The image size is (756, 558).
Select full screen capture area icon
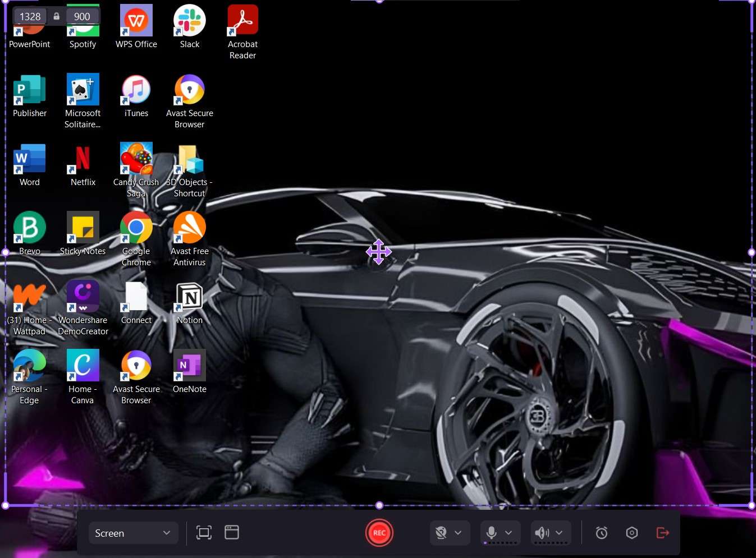coord(204,533)
